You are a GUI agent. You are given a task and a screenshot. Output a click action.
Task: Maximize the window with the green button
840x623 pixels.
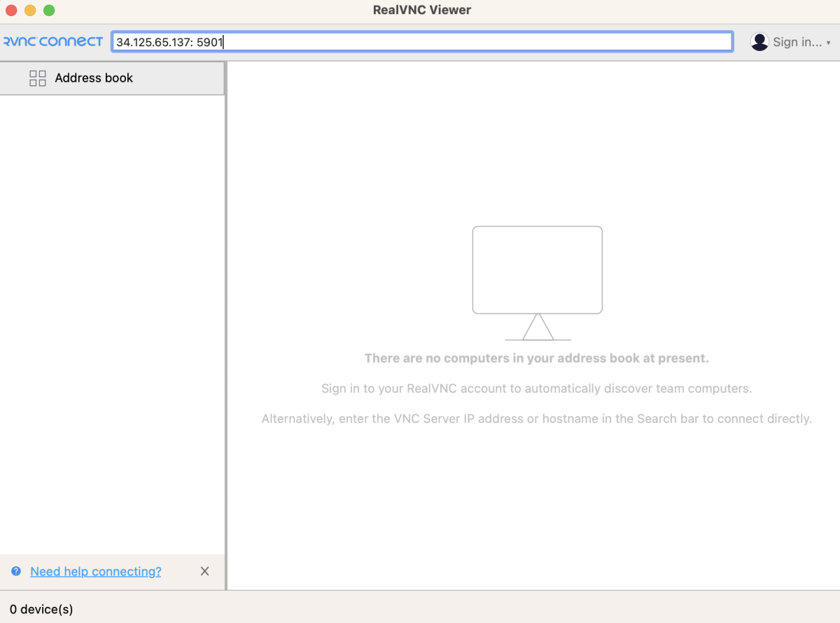click(x=49, y=10)
